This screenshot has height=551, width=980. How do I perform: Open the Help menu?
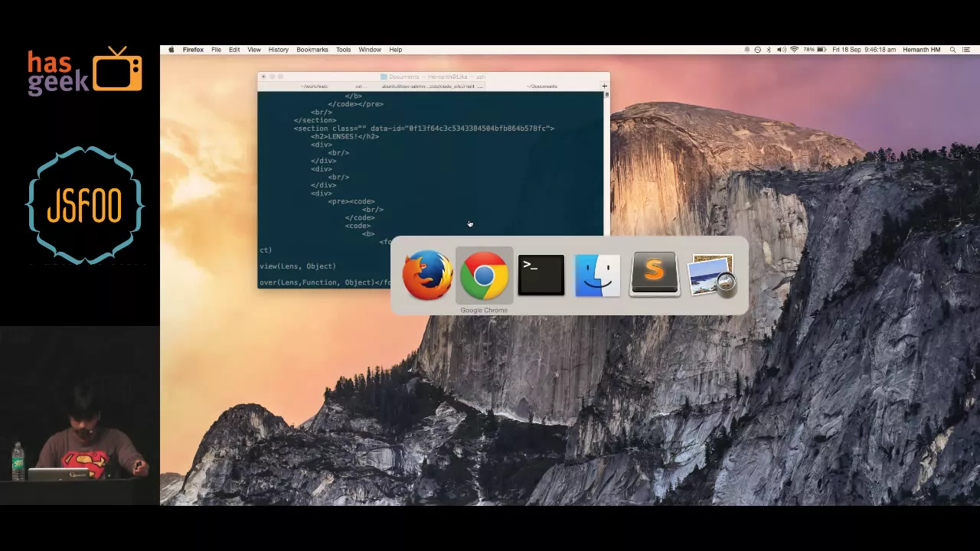coord(395,50)
